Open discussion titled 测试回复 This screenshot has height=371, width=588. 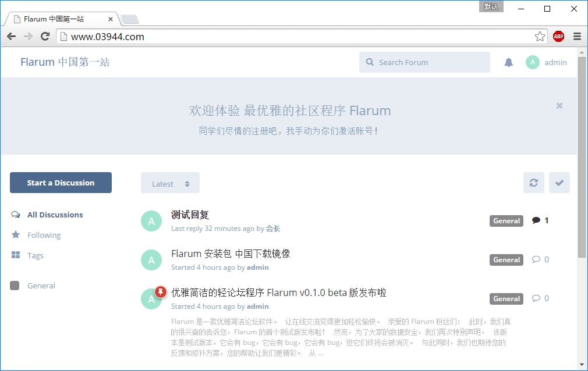tap(190, 215)
